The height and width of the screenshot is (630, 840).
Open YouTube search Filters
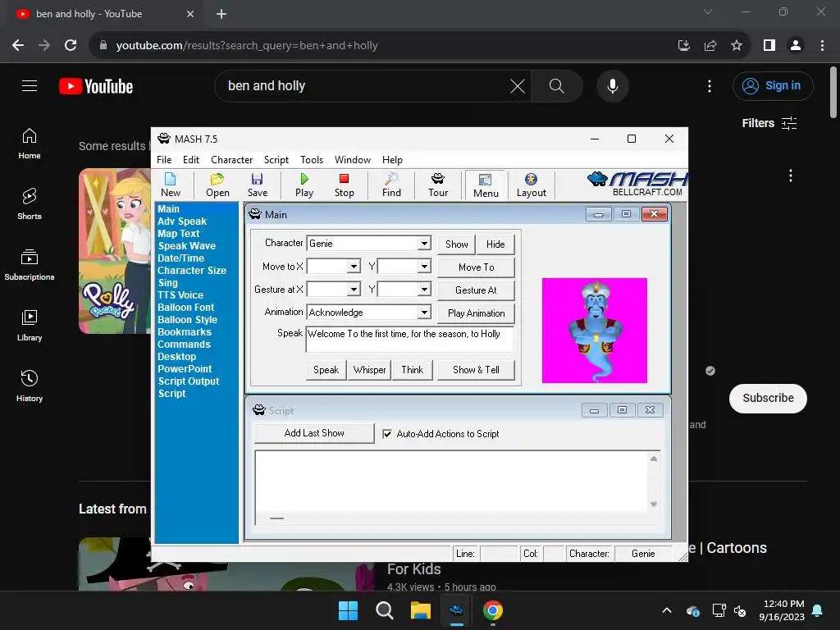click(769, 123)
